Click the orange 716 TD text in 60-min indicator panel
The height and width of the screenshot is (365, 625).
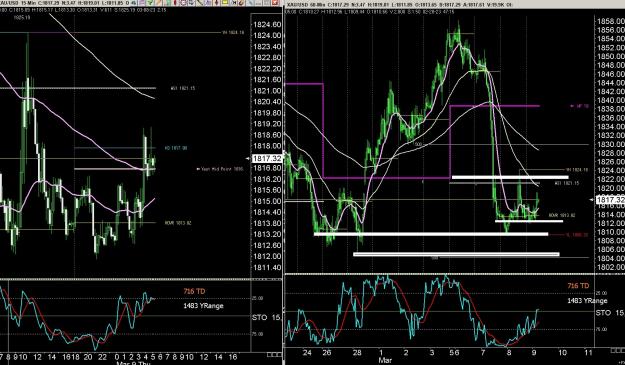pyautogui.click(x=578, y=286)
